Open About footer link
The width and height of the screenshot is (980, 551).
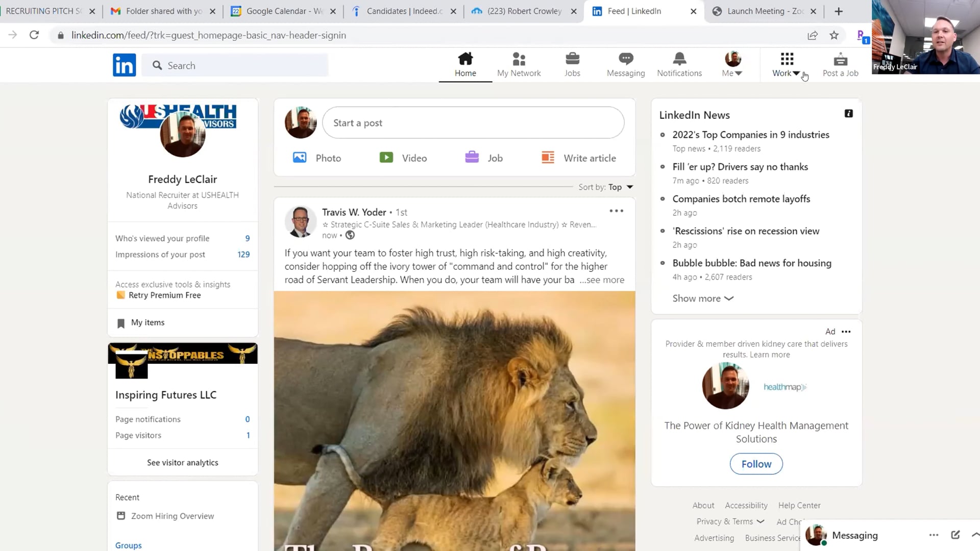click(x=703, y=505)
